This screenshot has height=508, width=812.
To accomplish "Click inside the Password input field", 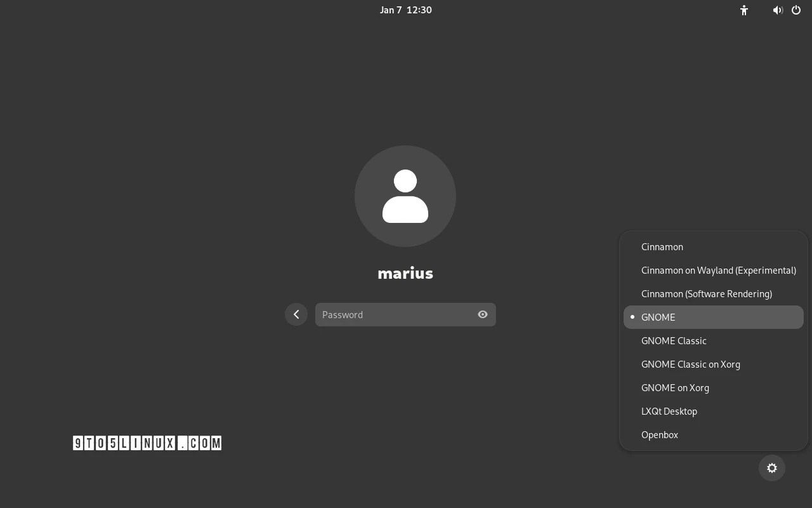I will [393, 314].
